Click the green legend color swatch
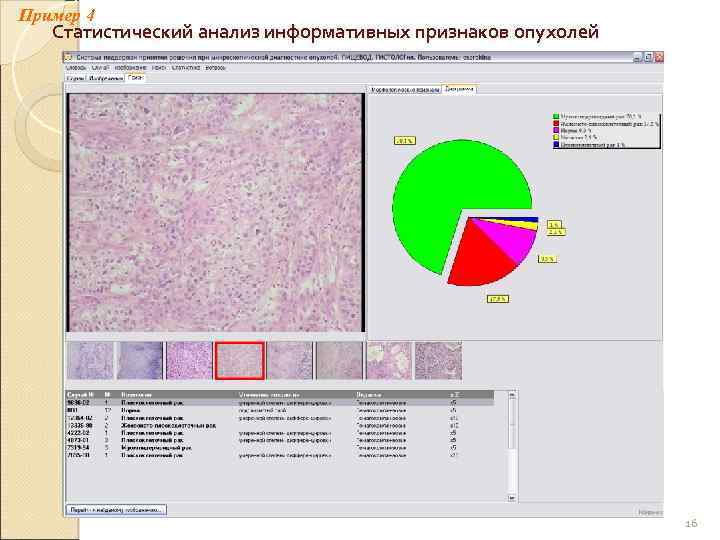Viewport: 720px width, 540px height. pyautogui.click(x=557, y=117)
